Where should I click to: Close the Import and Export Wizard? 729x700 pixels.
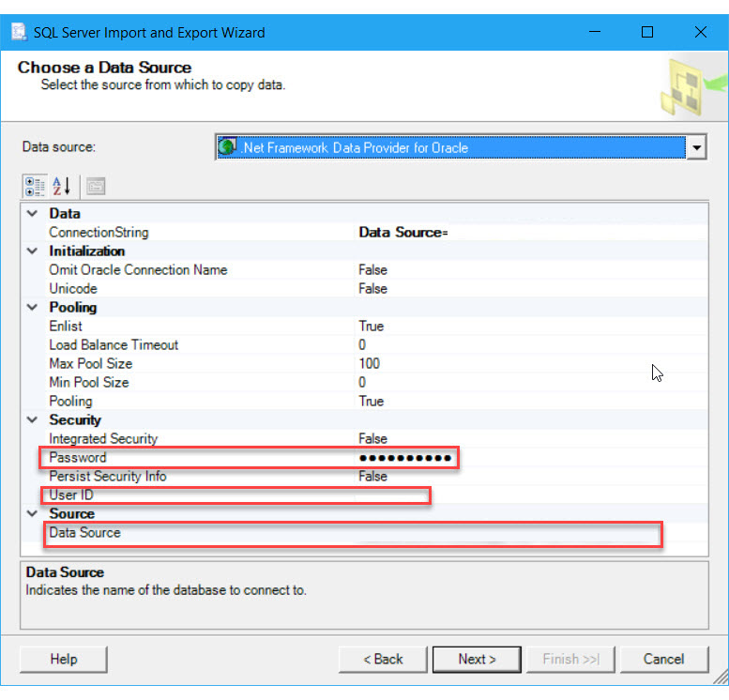700,32
